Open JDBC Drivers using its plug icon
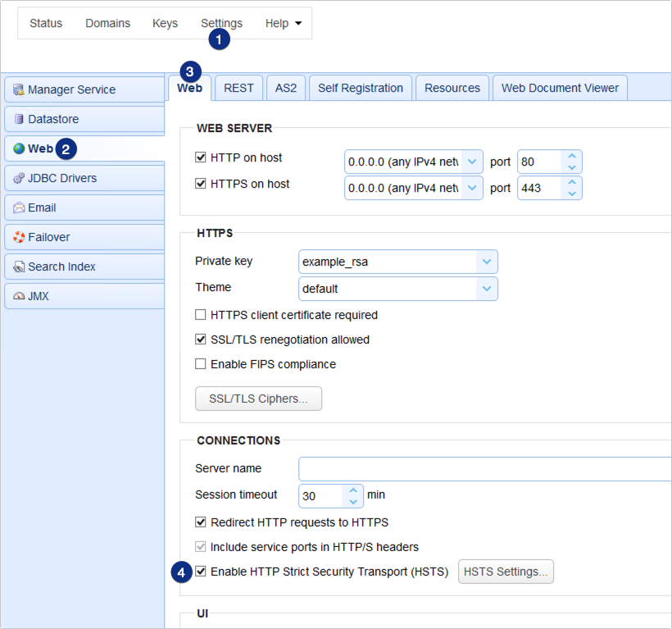The image size is (672, 629). (x=20, y=178)
